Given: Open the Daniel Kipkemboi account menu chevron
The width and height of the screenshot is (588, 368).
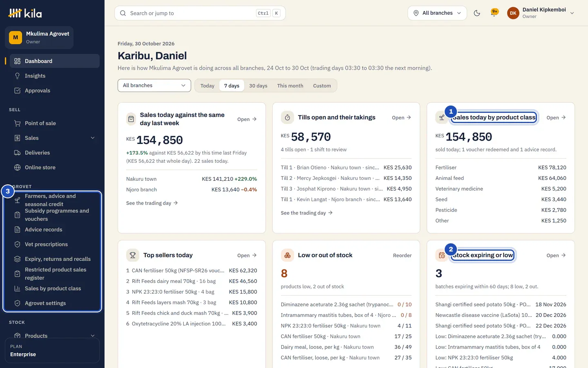Looking at the screenshot, I should tap(572, 13).
